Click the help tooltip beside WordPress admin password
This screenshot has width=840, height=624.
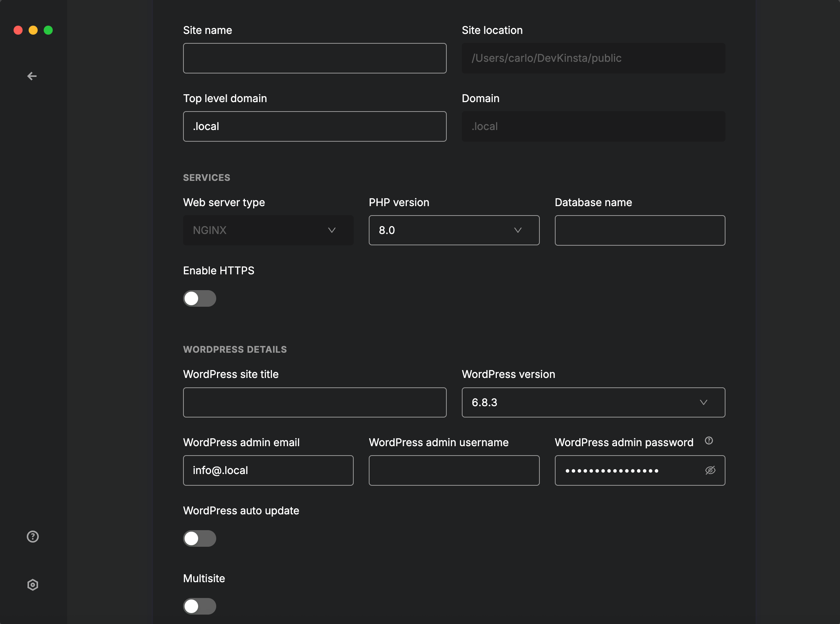tap(709, 440)
